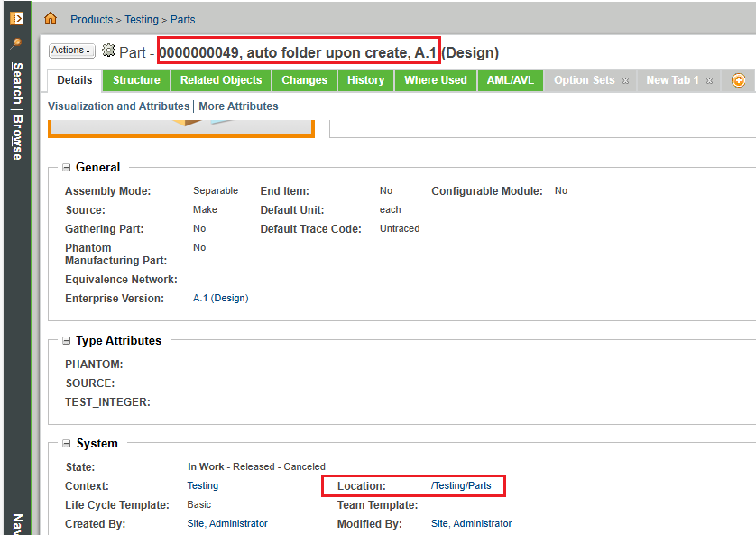Screen dimensions: 756x535
Task: Click Products in the breadcrumb
Action: (91, 19)
